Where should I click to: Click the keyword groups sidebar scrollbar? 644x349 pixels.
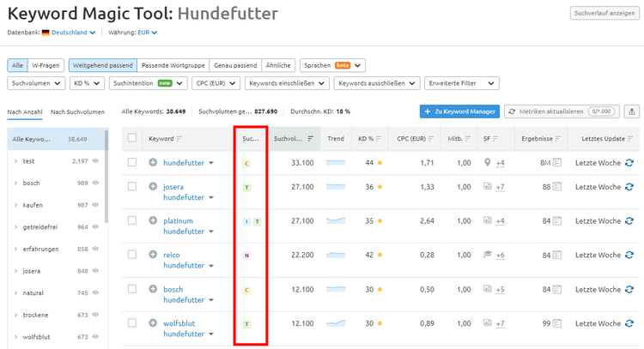pos(106,177)
